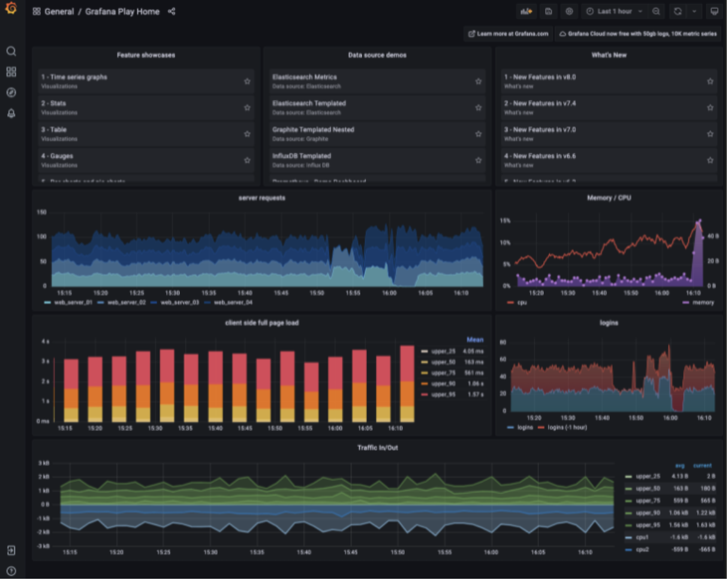Screen dimensions: 728x580
Task: Click the dashboard grid icon beside General
Action: 37,11
